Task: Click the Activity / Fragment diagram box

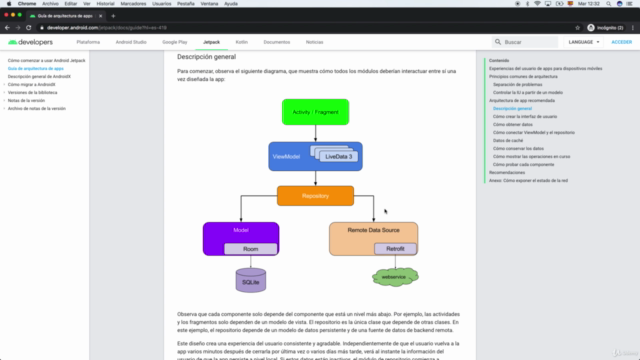Action: point(316,112)
